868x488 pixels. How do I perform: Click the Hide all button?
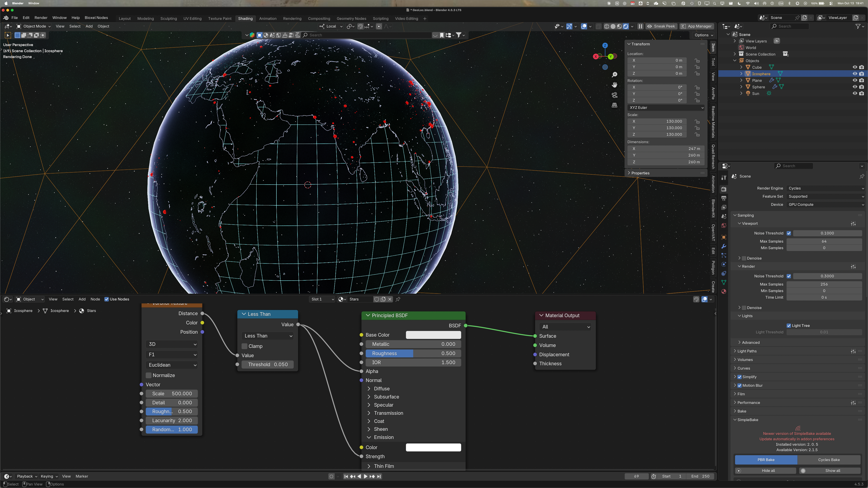[x=765, y=471]
